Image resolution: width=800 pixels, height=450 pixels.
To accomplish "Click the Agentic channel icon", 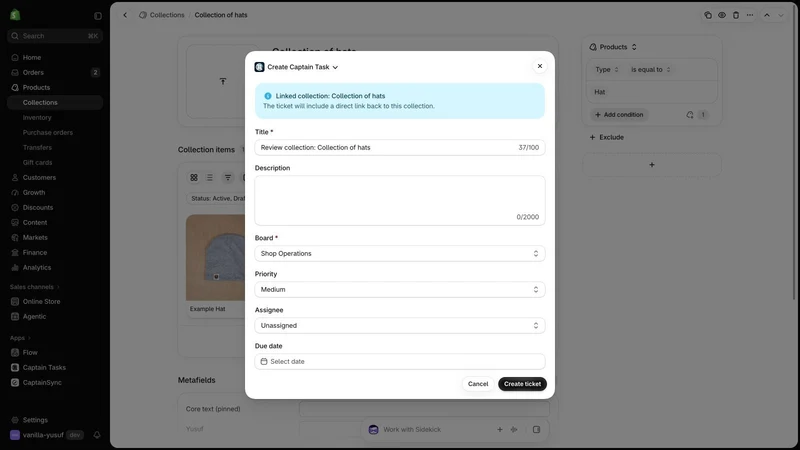I will tap(15, 316).
